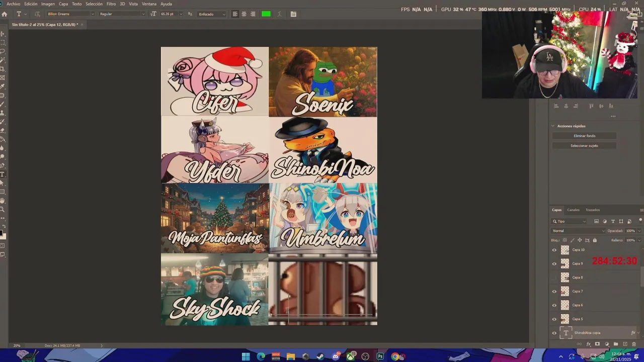Image resolution: width=644 pixels, height=362 pixels.
Task: Collapse the Acciones rápidas section
Action: [x=553, y=126]
